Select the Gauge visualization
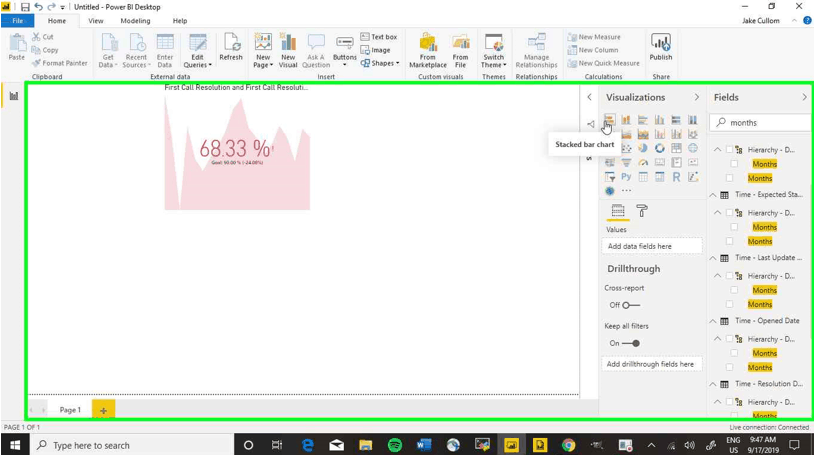The width and height of the screenshot is (815, 455). coord(643,163)
